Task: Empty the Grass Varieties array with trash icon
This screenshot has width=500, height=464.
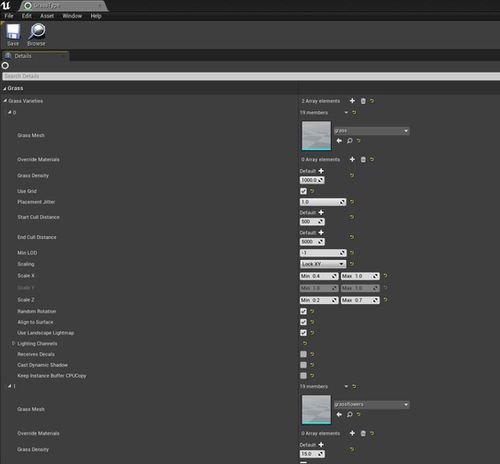Action: tap(363, 101)
